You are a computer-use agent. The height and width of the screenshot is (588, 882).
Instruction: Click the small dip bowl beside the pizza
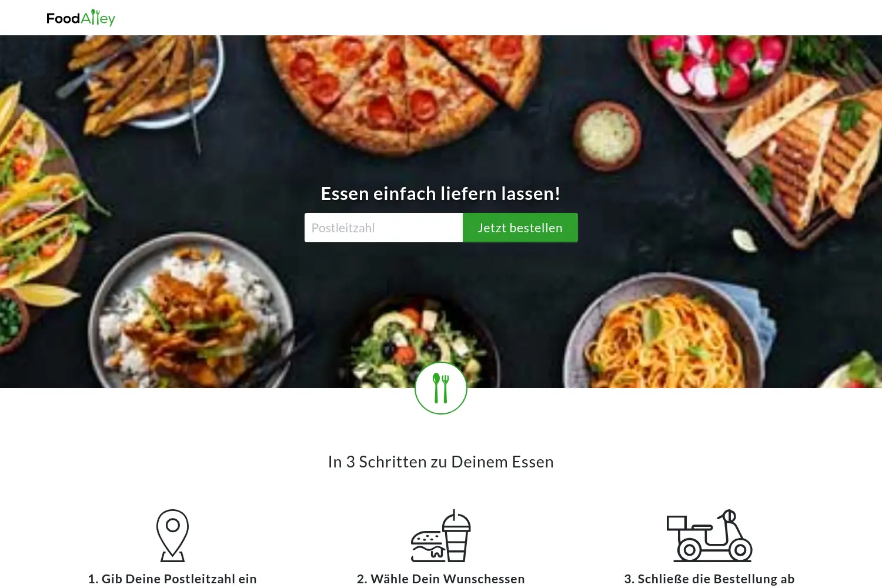tap(607, 136)
